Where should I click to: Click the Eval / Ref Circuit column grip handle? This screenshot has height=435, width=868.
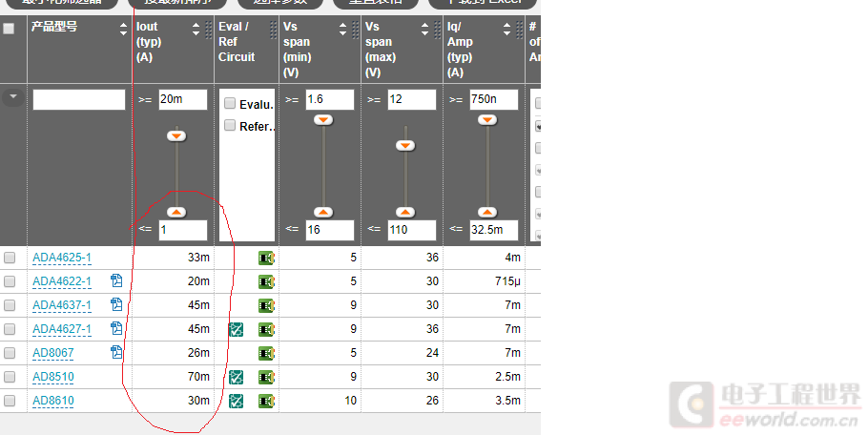pos(273,30)
